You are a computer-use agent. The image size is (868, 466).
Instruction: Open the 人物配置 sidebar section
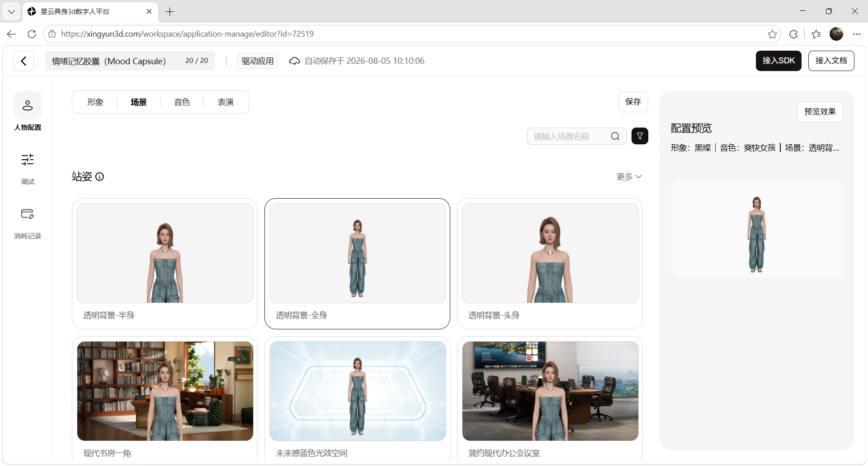pyautogui.click(x=28, y=112)
